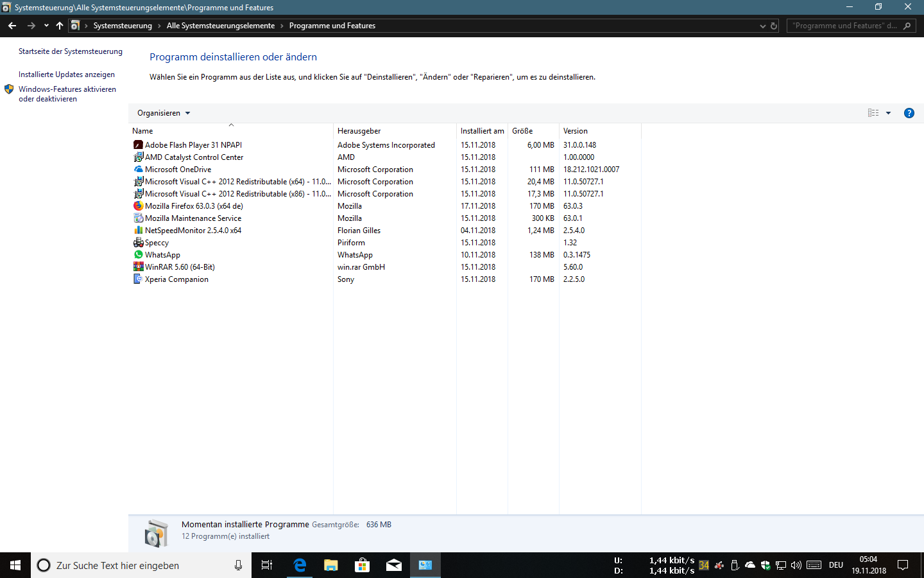Launch Microsoft Edge from taskbar

299,565
